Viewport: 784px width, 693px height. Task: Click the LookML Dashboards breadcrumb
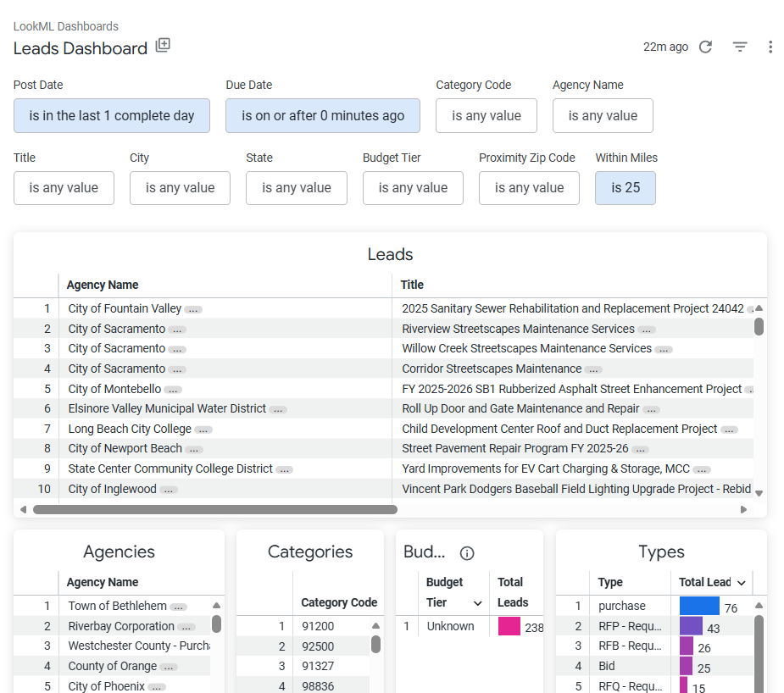(x=65, y=26)
